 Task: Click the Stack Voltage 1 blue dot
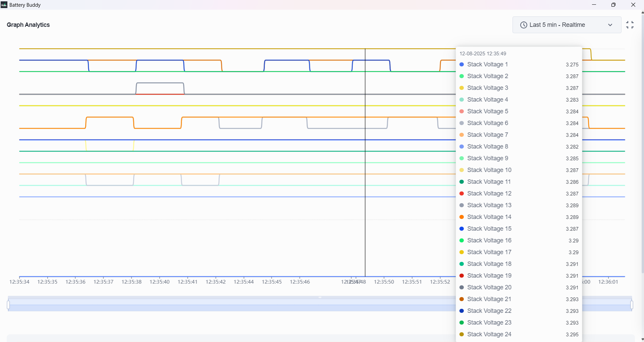click(x=462, y=64)
